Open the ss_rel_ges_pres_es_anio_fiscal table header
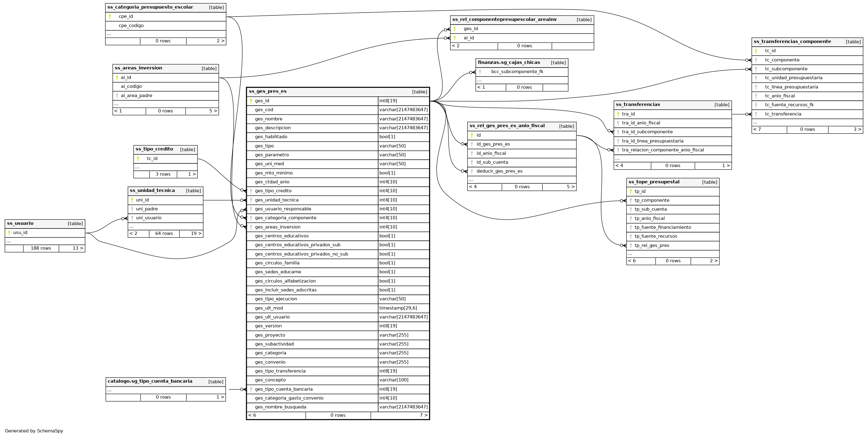The height and width of the screenshot is (437, 868). point(507,126)
